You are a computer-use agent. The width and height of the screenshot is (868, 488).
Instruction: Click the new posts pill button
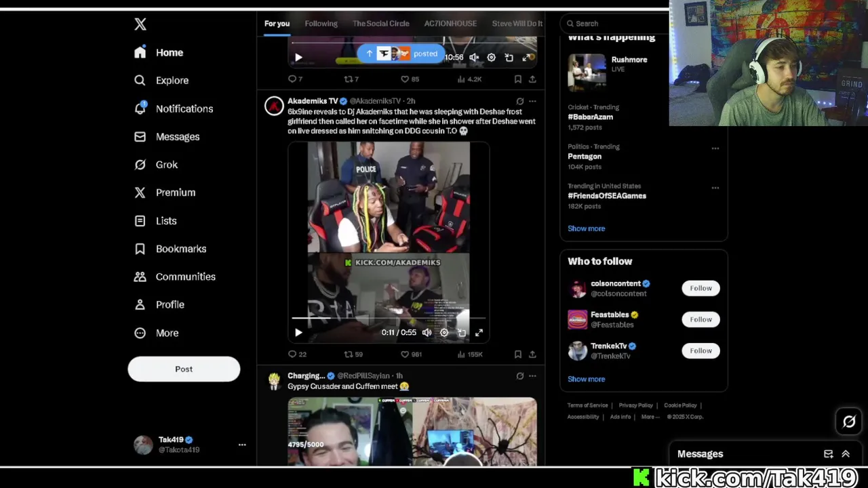(402, 54)
